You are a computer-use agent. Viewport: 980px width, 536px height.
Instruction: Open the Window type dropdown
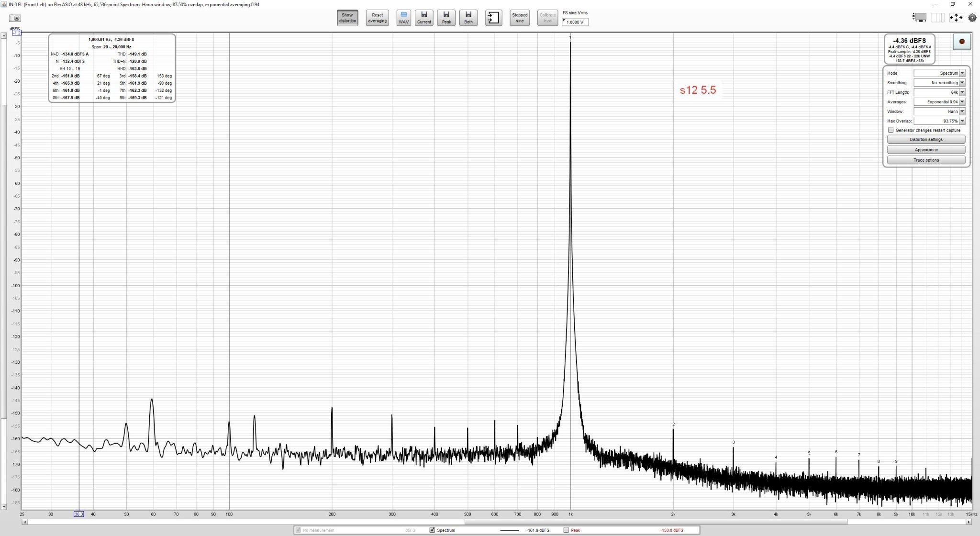(939, 112)
